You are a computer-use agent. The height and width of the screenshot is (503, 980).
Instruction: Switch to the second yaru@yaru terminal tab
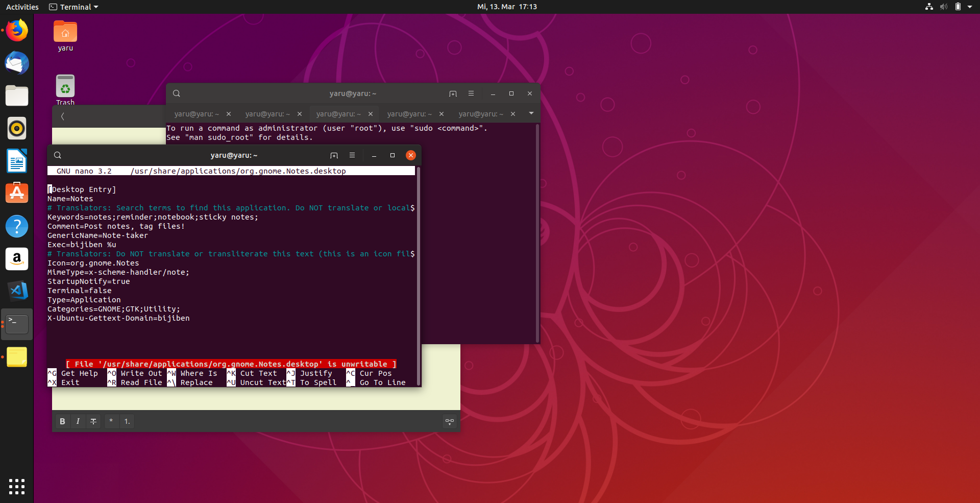point(267,114)
